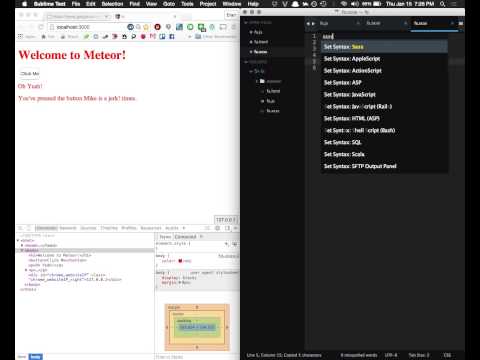This screenshot has width=480, height=360.
Task: Choose Set Syntax: ASP
Action: [x=384, y=83]
